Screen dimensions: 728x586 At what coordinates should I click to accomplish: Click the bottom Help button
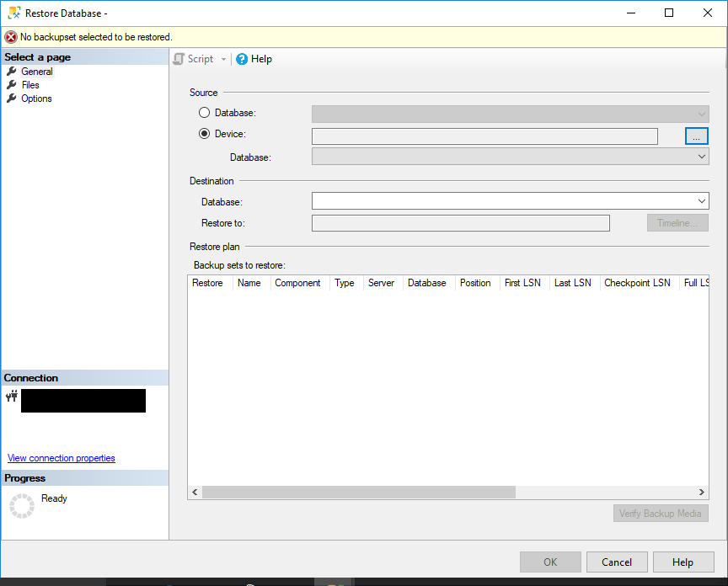682,562
